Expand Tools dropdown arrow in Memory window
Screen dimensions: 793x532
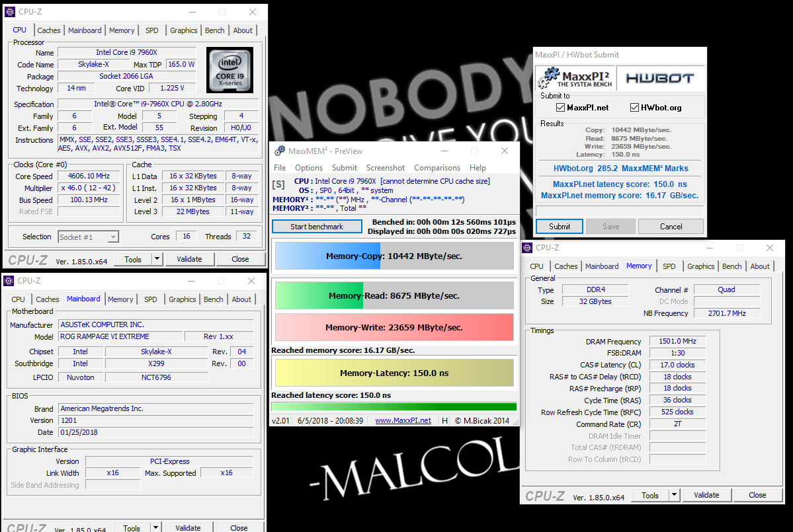pyautogui.click(x=674, y=495)
